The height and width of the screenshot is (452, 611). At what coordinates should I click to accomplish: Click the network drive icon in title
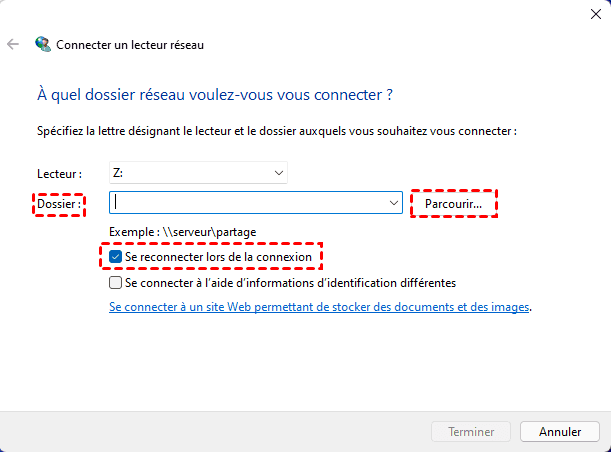(x=42, y=45)
